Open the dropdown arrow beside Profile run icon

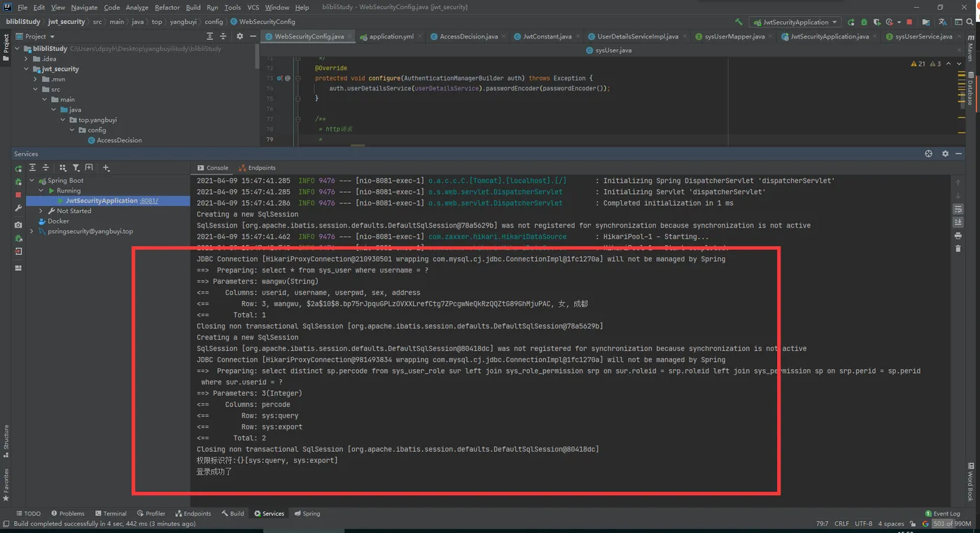[x=899, y=22]
